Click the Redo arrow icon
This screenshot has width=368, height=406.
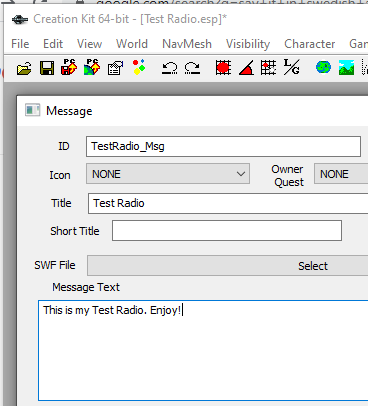tap(192, 68)
